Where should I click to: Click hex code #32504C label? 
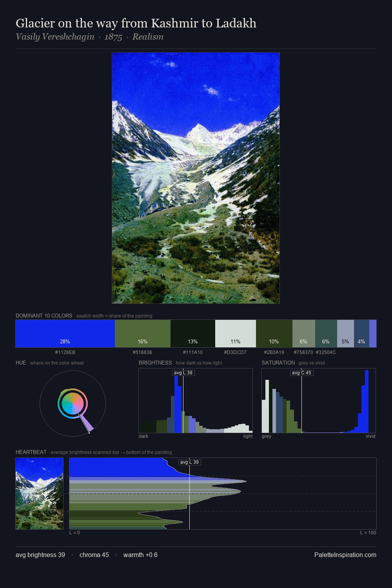point(326,352)
